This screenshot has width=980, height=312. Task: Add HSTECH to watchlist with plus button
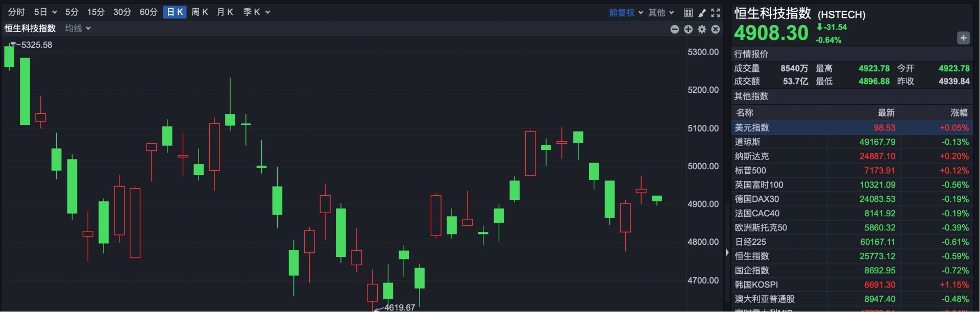(963, 38)
